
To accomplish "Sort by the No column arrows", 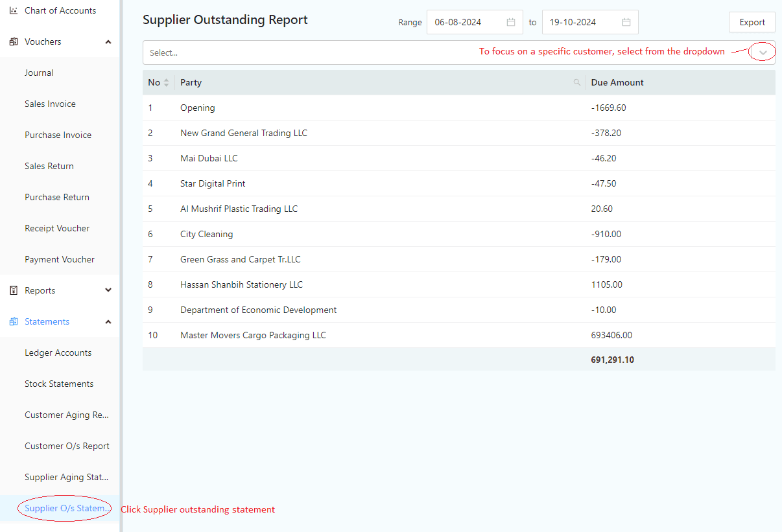I will click(x=166, y=82).
